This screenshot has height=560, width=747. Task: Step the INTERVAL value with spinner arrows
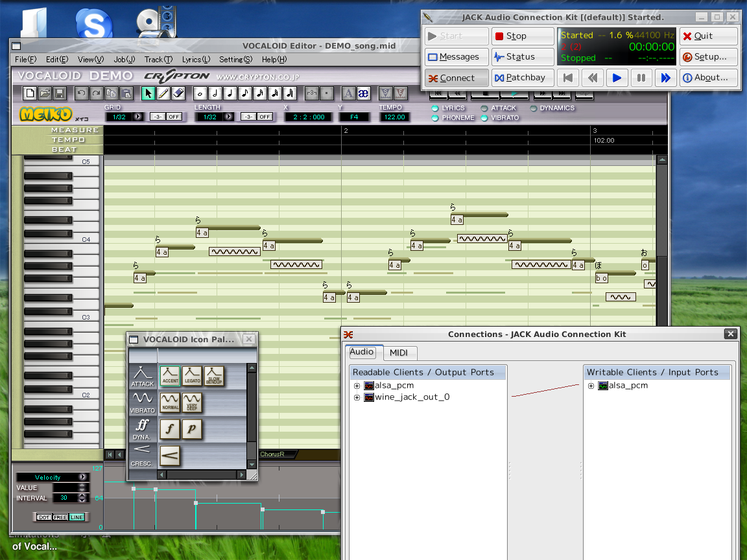(x=82, y=498)
